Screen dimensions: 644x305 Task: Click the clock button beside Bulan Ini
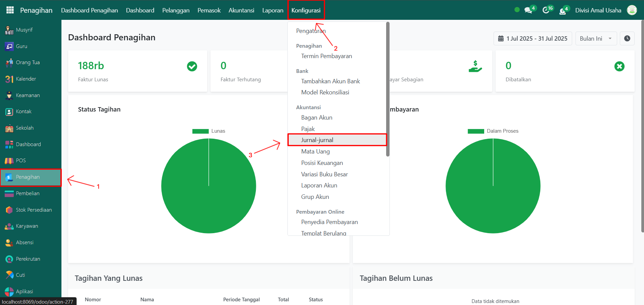[x=627, y=39]
